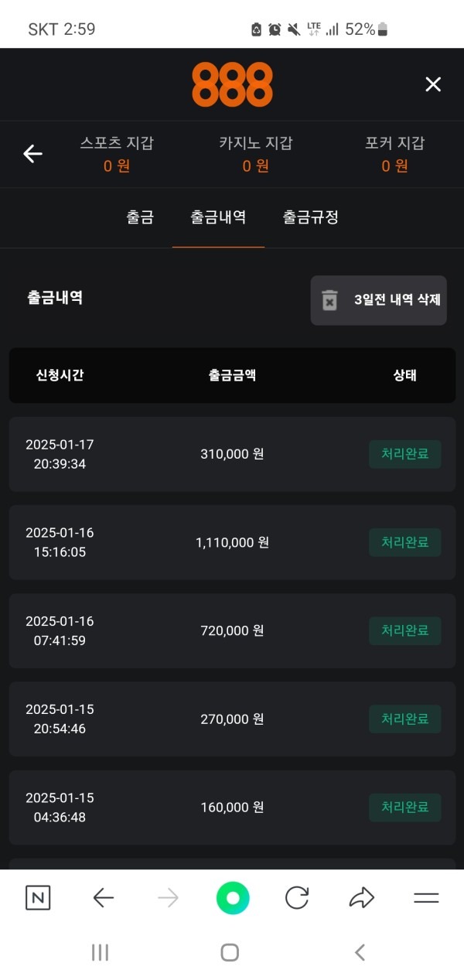This screenshot has height=980, width=464.
Task: Tap the refresh icon in browser toolbar
Action: click(x=297, y=896)
